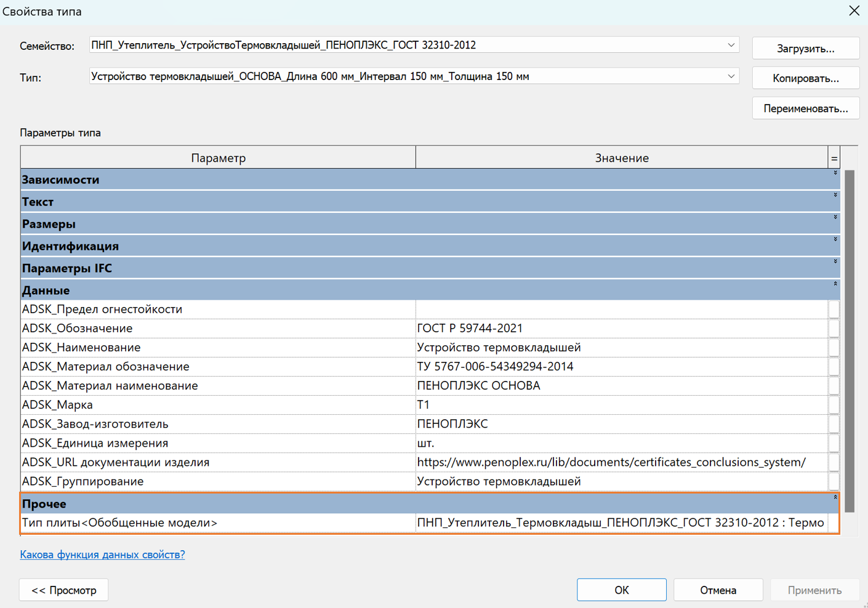Open the Тип type dropdown
Viewport: 868px width, 608px height.
coord(414,76)
